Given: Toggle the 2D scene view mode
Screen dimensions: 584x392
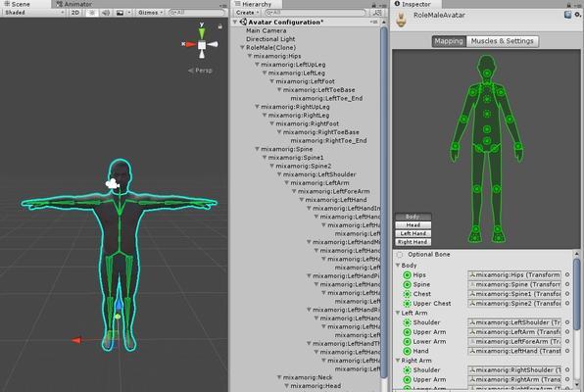Looking at the screenshot, I should tap(75, 13).
